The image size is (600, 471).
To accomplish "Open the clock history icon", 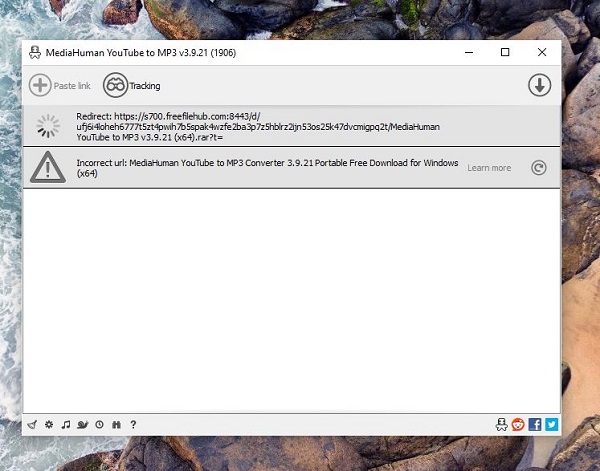I will pyautogui.click(x=99, y=424).
